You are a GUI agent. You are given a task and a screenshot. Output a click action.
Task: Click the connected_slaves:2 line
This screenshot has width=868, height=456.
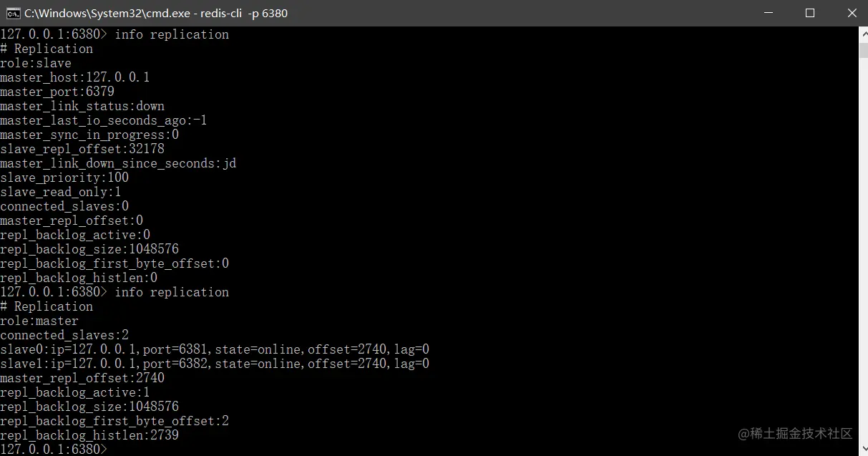click(x=64, y=335)
